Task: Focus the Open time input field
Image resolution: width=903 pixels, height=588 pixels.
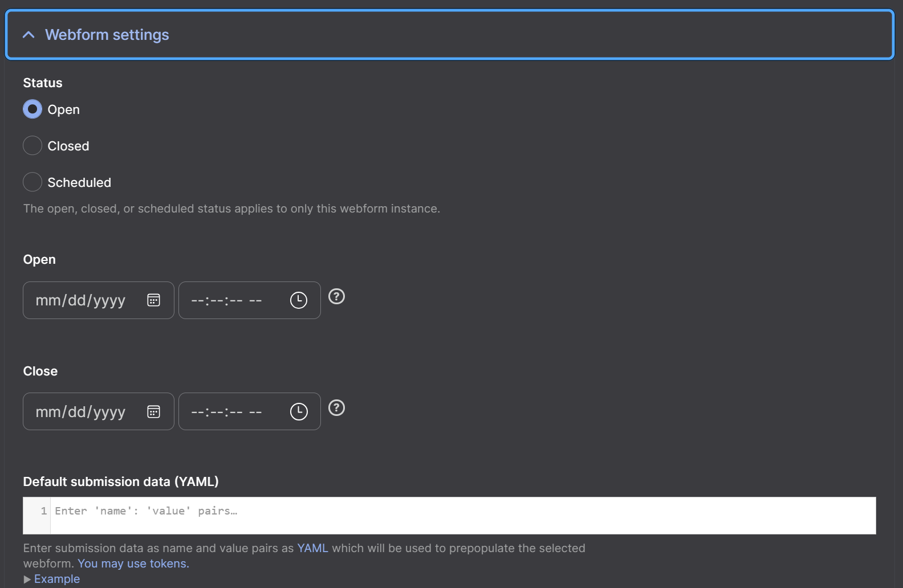Action: point(250,300)
